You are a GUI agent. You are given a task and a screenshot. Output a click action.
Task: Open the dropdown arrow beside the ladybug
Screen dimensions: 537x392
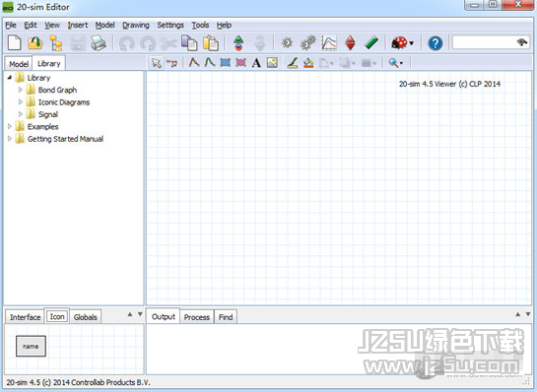[411, 43]
